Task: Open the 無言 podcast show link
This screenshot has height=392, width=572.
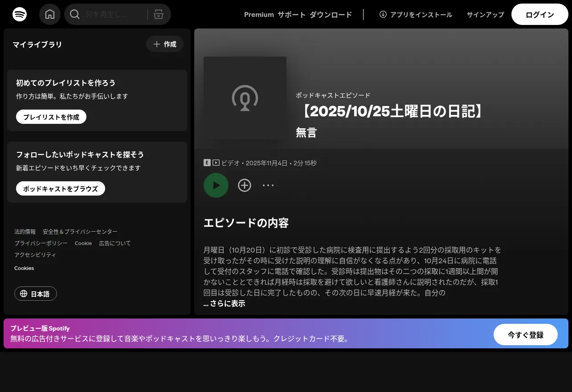Action: click(306, 132)
